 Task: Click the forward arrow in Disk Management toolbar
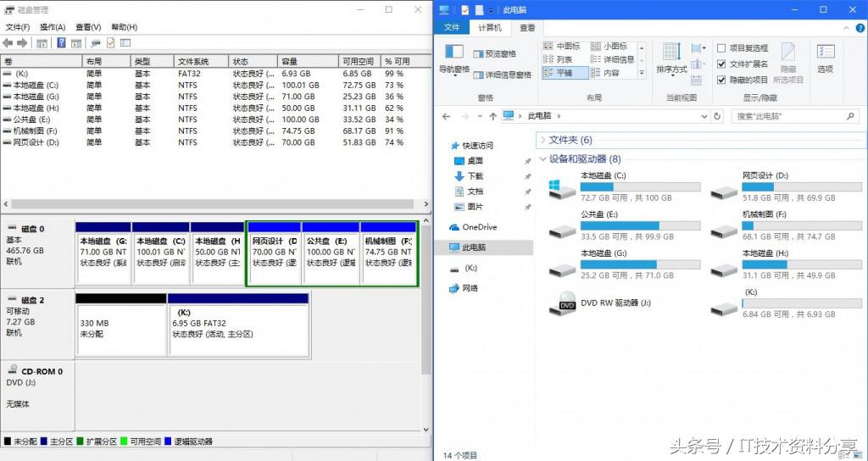[x=22, y=42]
